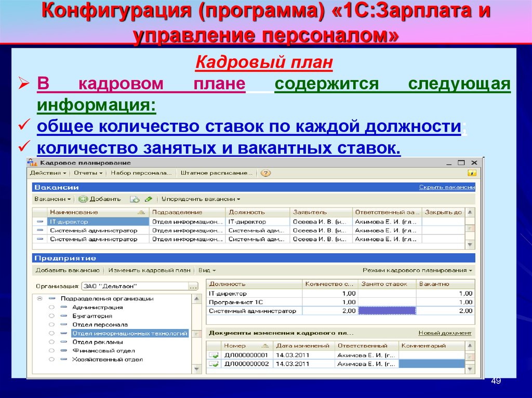Click the copy vacancy icon
Viewport: 532px width, 398px height.
(135, 199)
